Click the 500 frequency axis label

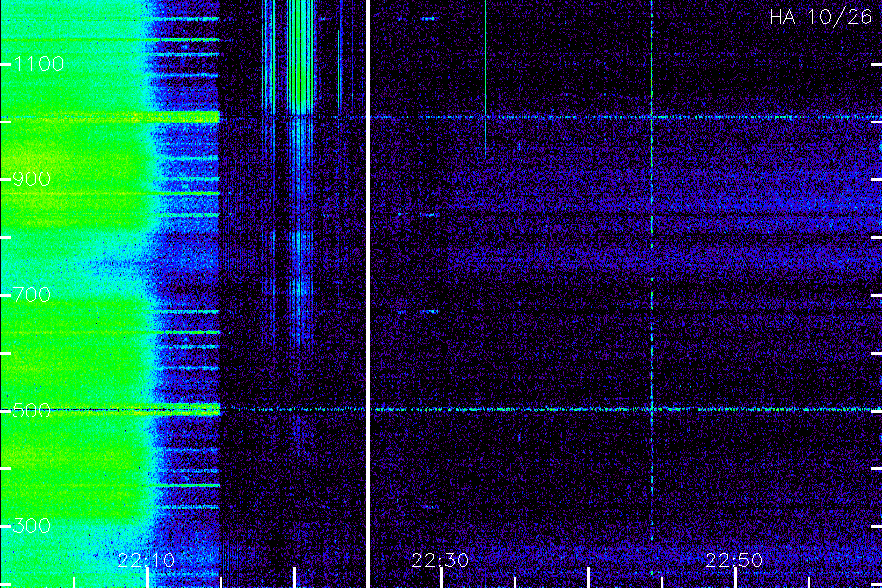(31, 411)
